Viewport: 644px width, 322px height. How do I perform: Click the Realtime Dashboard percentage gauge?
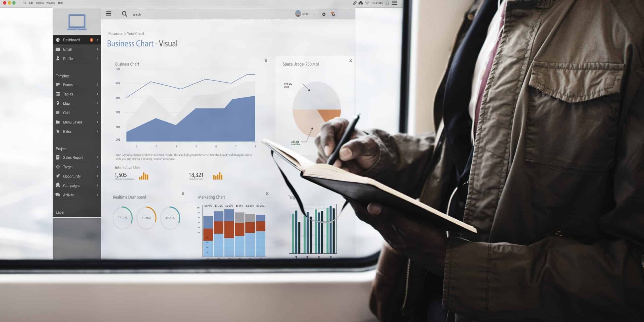click(123, 218)
